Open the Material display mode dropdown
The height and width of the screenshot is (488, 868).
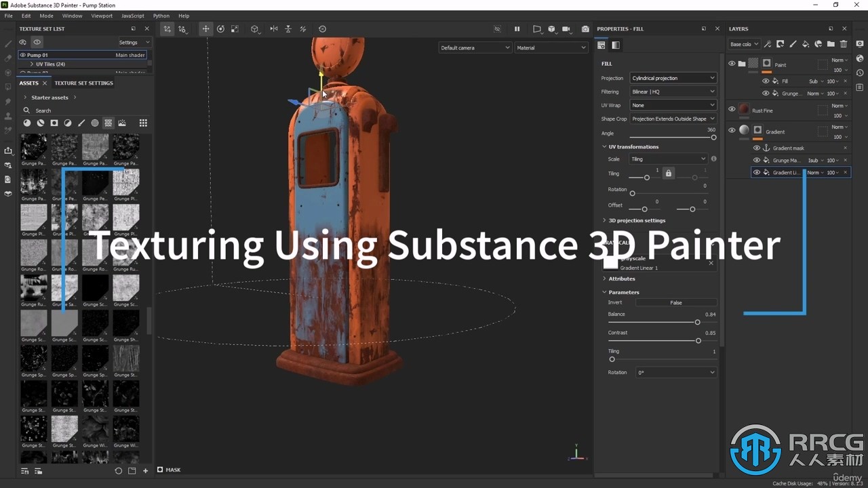click(551, 47)
